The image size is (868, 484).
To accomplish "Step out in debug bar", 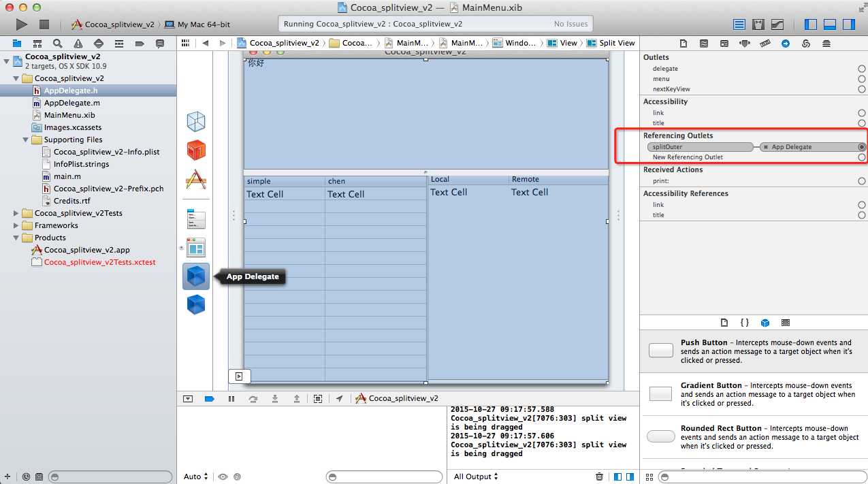I will [x=297, y=399].
